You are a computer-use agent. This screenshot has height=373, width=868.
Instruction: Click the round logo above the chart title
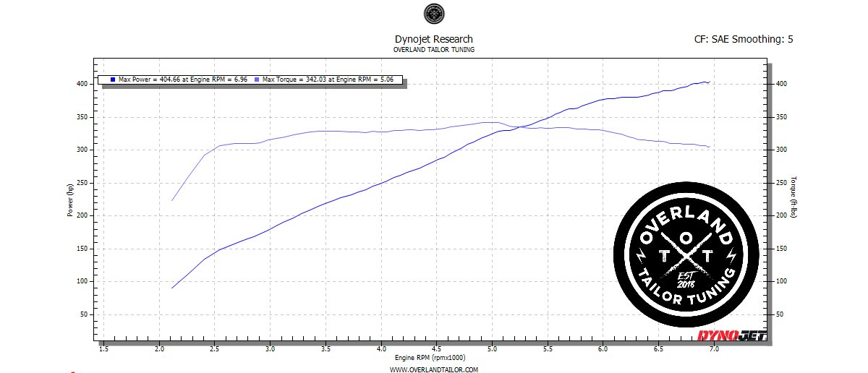(x=433, y=14)
